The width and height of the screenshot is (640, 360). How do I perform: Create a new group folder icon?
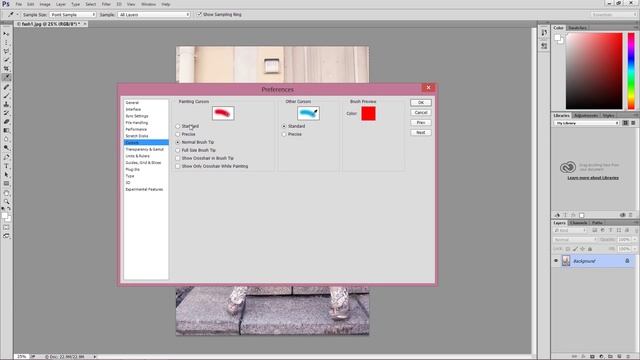click(x=611, y=356)
